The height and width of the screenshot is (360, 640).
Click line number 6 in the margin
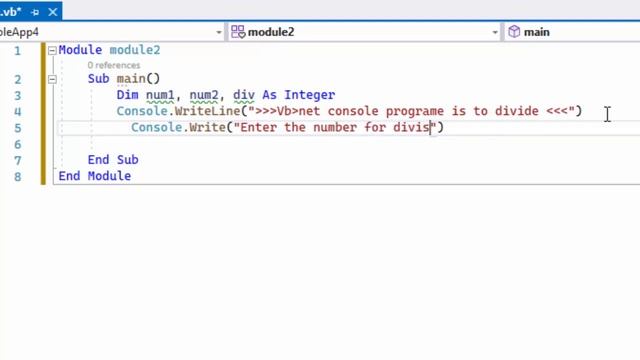[18, 144]
